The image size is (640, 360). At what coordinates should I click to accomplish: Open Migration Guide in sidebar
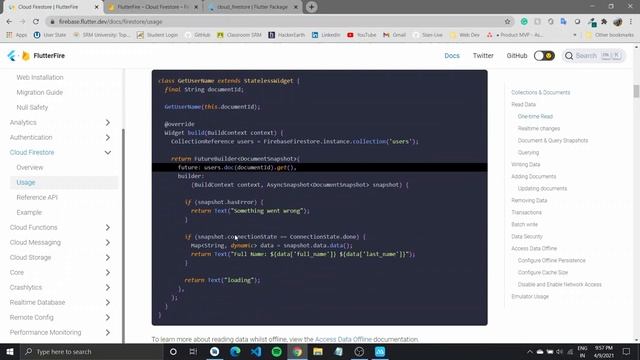pos(40,92)
